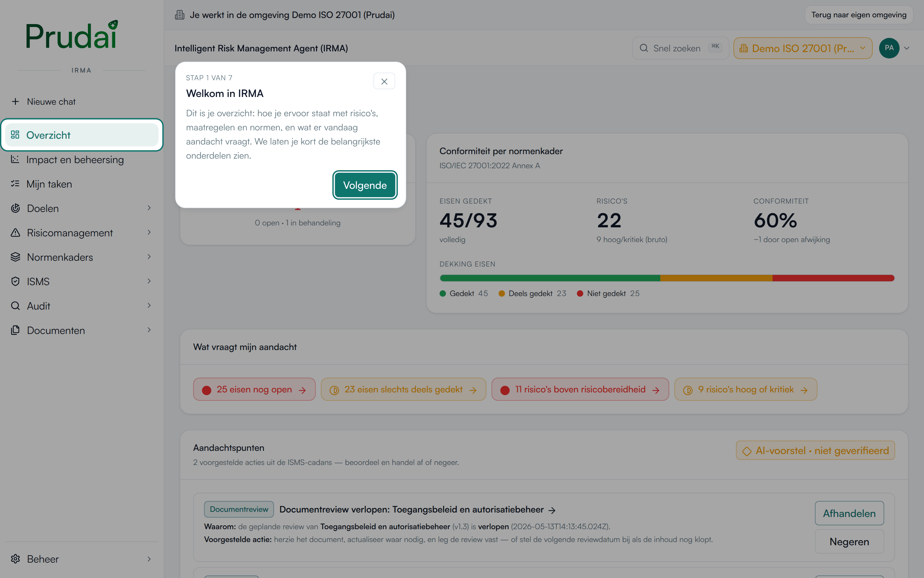924x578 pixels.
Task: Click Terug naar eigen omgeving
Action: (859, 15)
